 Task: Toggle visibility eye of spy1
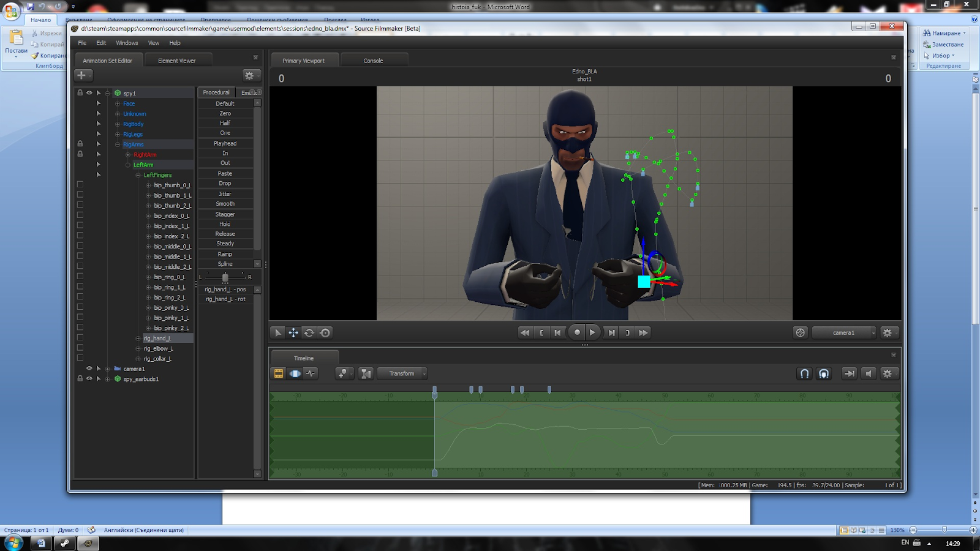click(89, 93)
